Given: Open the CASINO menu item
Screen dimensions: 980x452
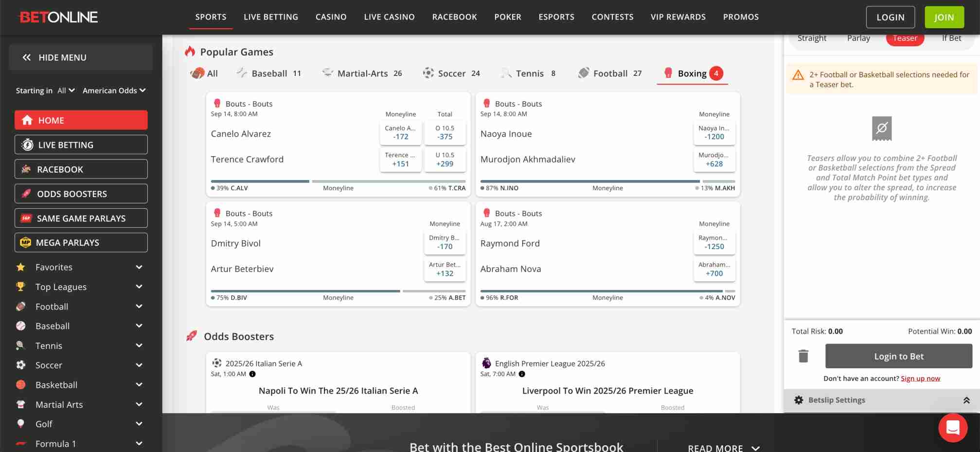Looking at the screenshot, I should click(331, 17).
